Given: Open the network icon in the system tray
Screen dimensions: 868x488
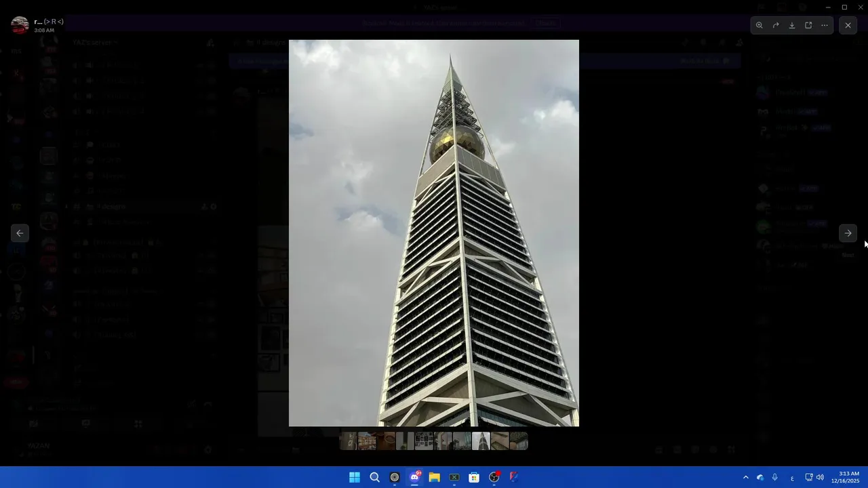Looking at the screenshot, I should click(x=809, y=477).
